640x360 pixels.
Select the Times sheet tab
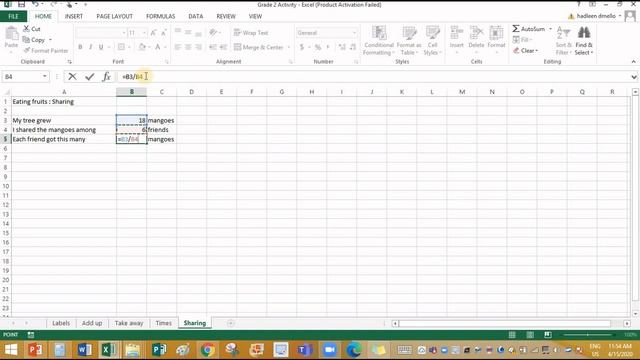click(163, 323)
